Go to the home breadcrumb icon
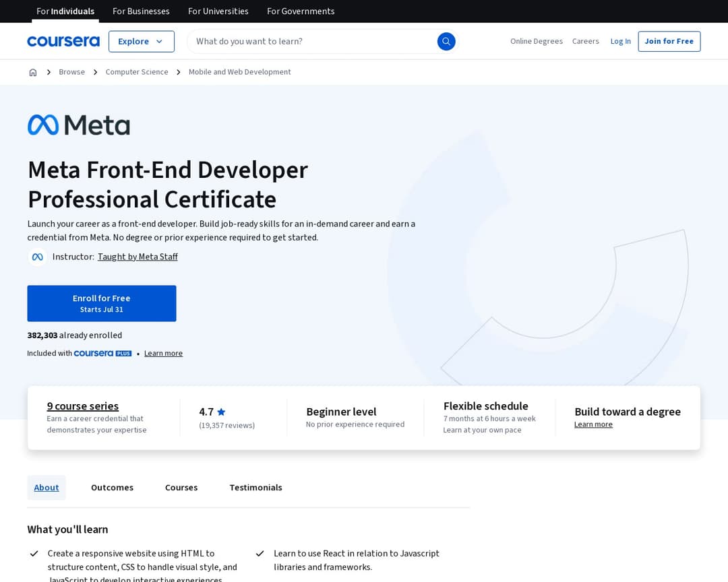 33,72
